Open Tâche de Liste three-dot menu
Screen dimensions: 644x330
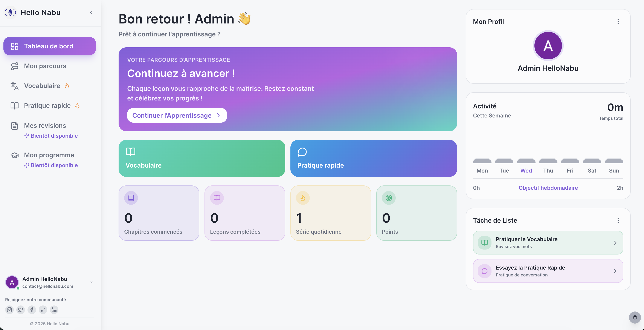(x=618, y=220)
